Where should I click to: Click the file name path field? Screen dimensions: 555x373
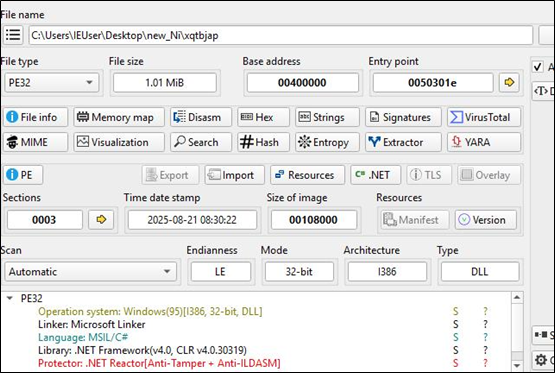tap(281, 35)
